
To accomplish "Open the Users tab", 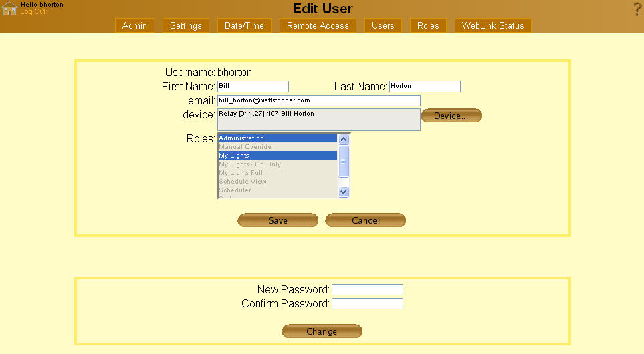I will [x=383, y=25].
